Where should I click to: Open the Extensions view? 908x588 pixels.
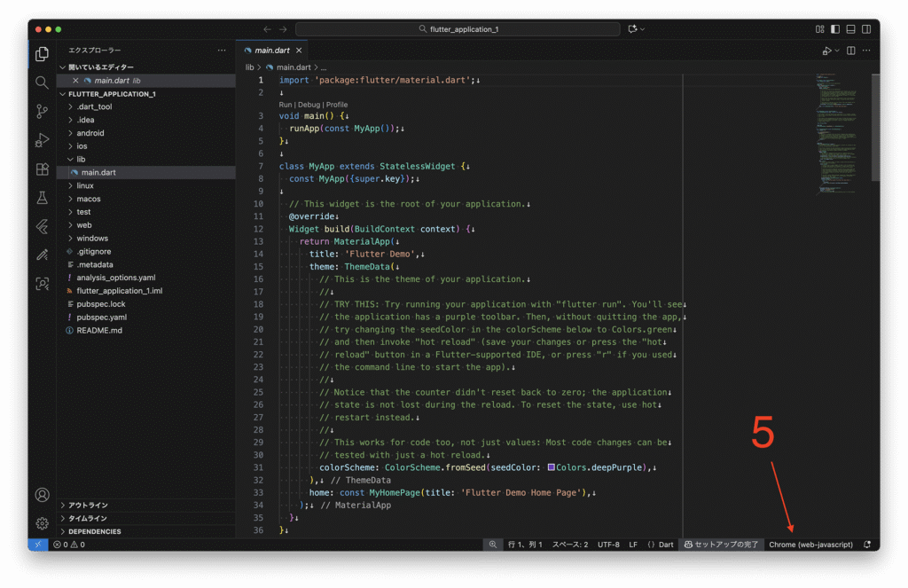coord(42,169)
